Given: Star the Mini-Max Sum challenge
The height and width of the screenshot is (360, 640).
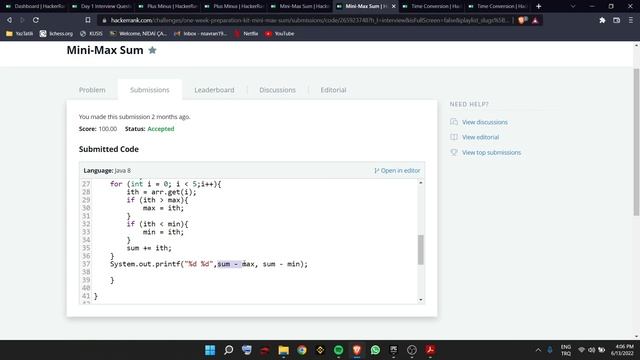Looking at the screenshot, I should coord(152,50).
